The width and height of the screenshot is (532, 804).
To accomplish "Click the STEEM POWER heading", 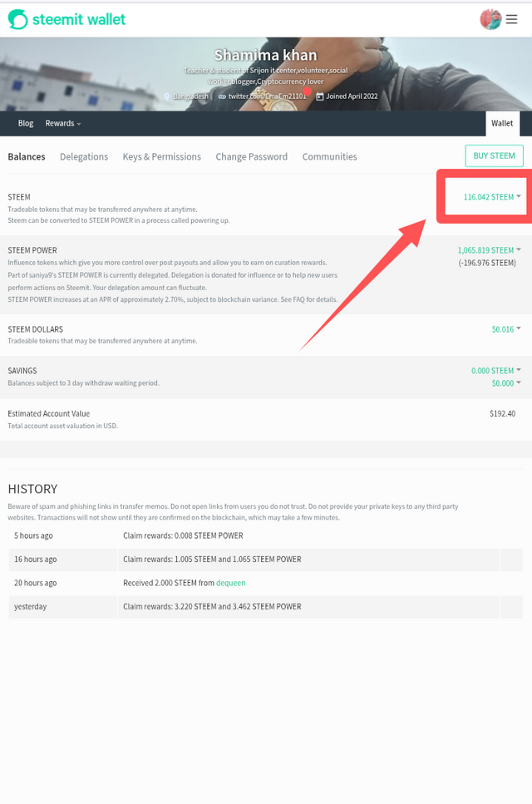I will pos(32,250).
